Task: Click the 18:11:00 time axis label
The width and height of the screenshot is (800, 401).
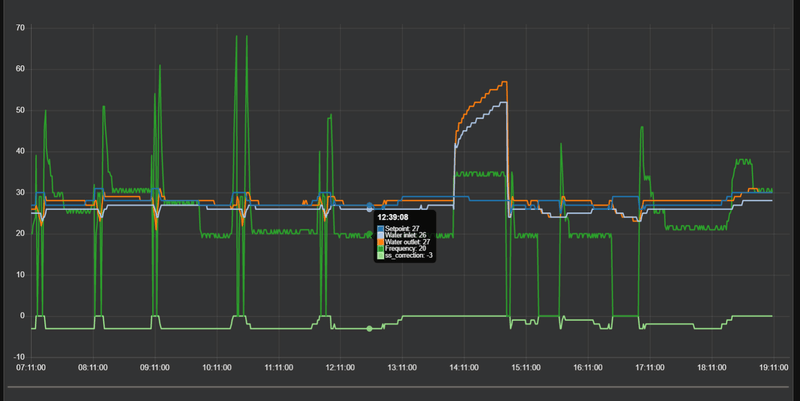Action: pyautogui.click(x=712, y=367)
